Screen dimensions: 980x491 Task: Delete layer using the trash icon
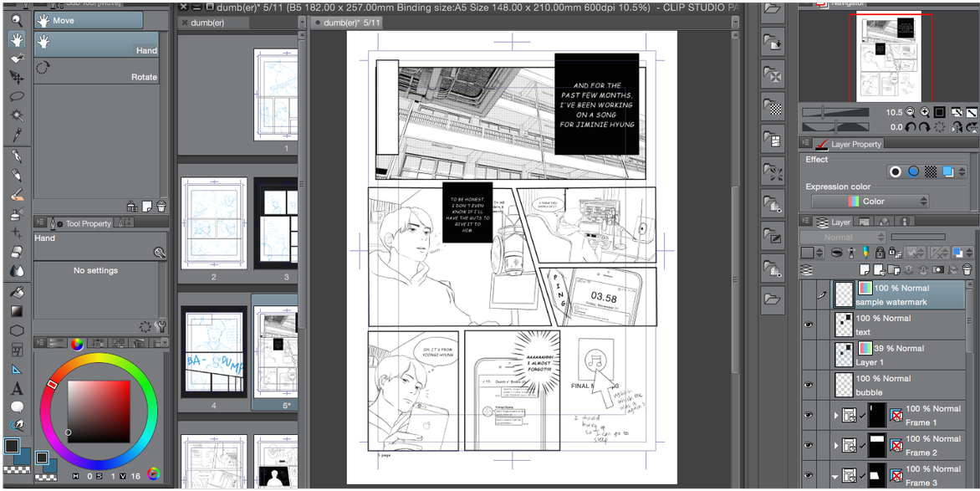[x=967, y=270]
